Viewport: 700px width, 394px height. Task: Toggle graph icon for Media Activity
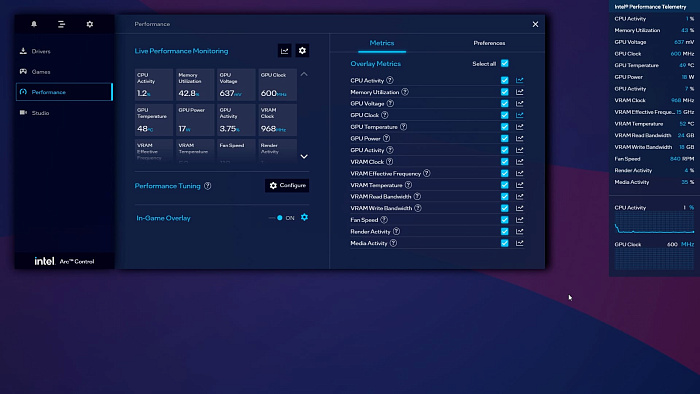520,243
